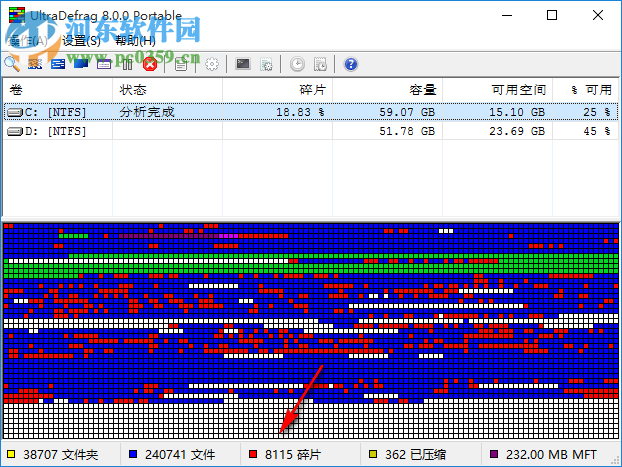Click yellow folders legend swatch
This screenshot has height=467, width=622.
coord(11,454)
